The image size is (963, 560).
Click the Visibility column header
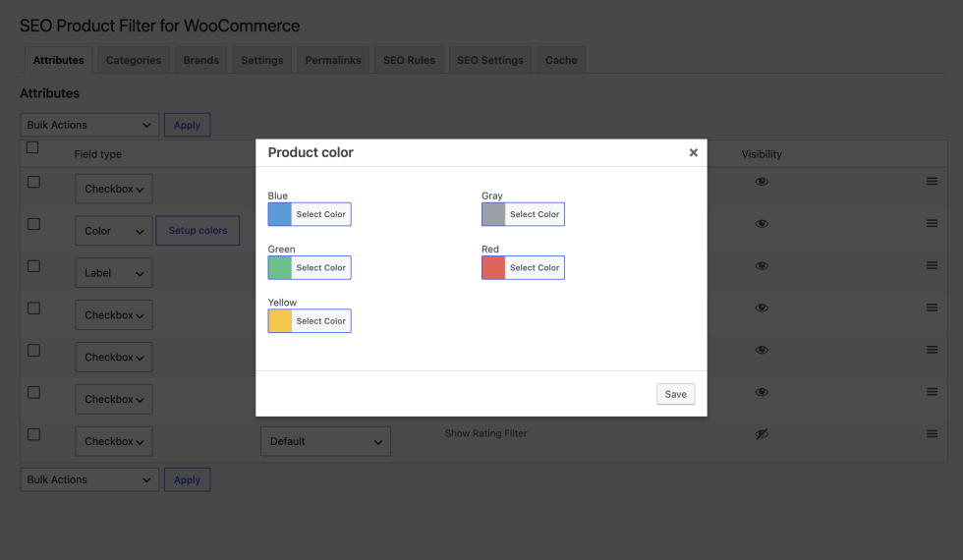click(x=762, y=154)
